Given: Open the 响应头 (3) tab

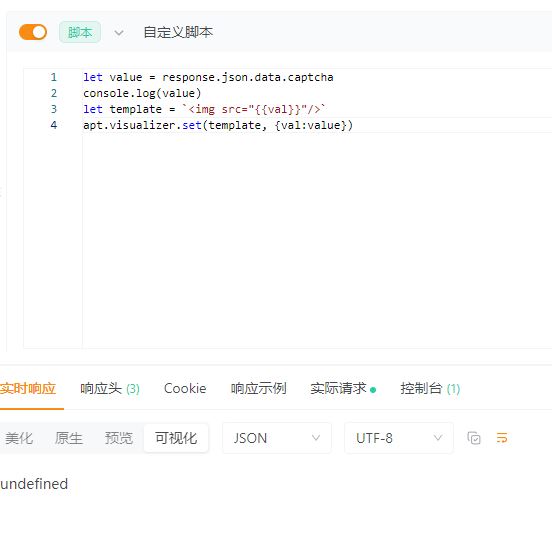Looking at the screenshot, I should [110, 389].
